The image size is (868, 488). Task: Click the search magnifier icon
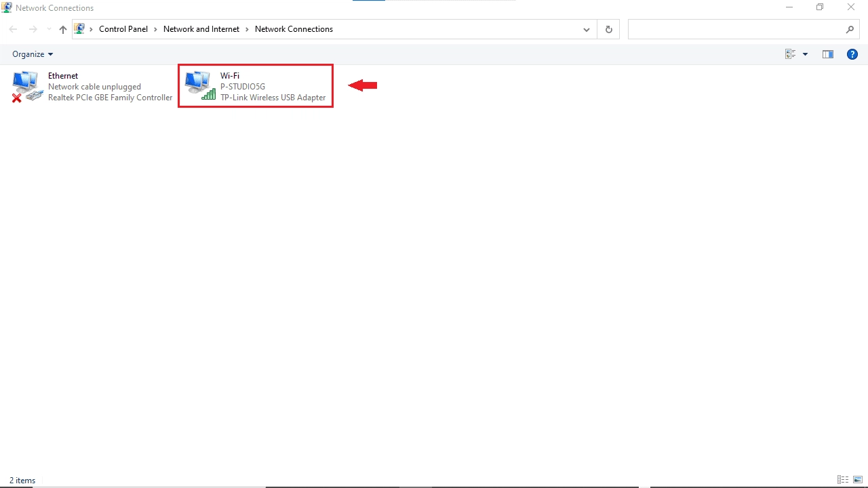(x=850, y=29)
